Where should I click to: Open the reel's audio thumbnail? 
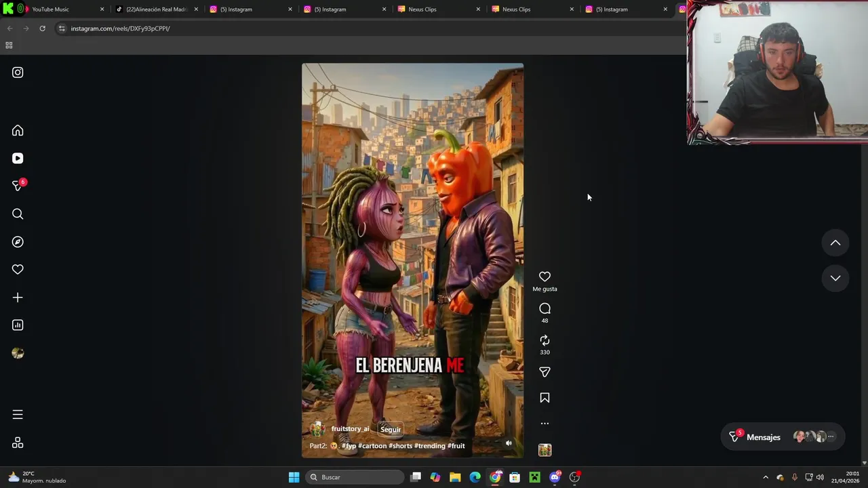[545, 450]
